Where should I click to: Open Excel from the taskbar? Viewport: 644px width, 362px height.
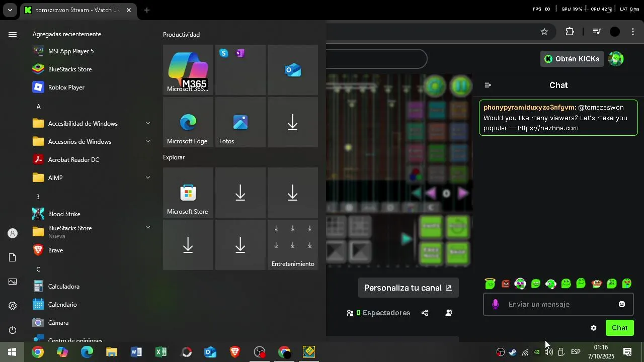[161, 352]
